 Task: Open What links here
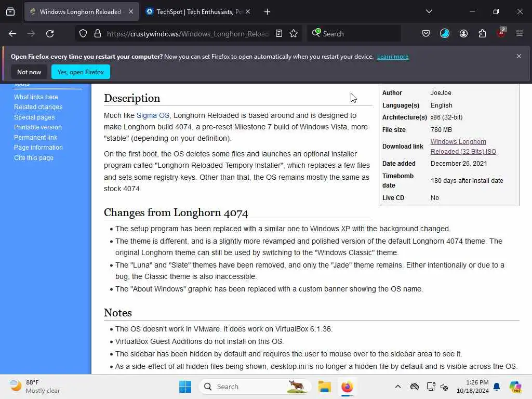[x=36, y=97]
